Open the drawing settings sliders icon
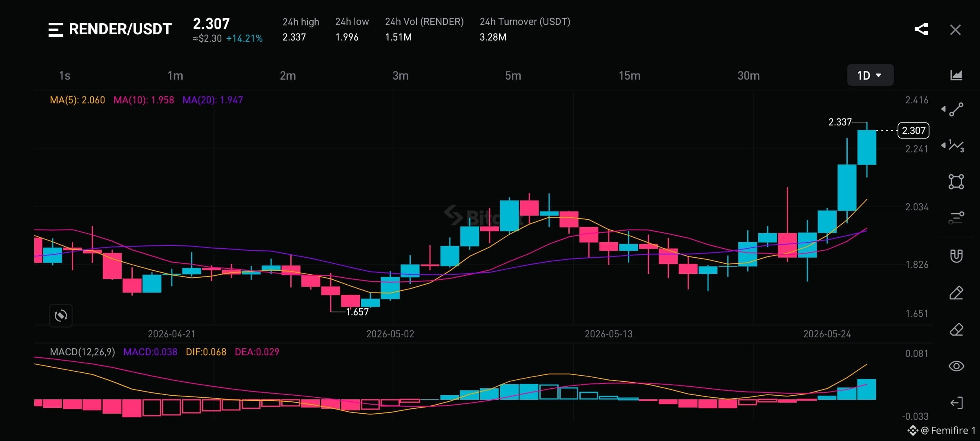980x441 pixels. (956, 218)
